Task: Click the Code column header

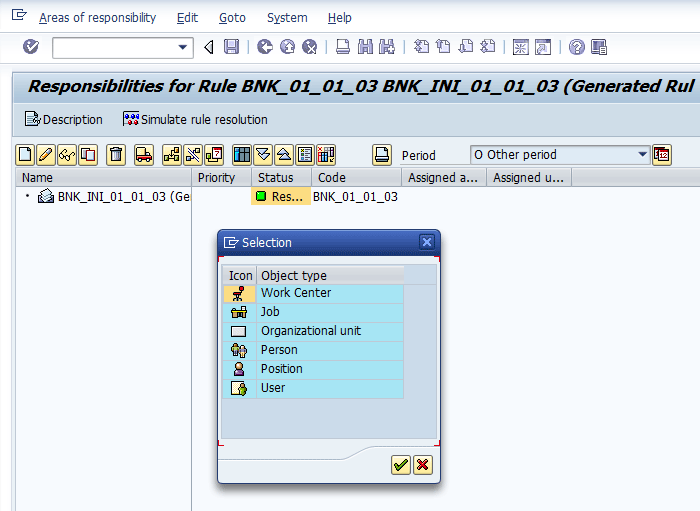Action: point(356,178)
